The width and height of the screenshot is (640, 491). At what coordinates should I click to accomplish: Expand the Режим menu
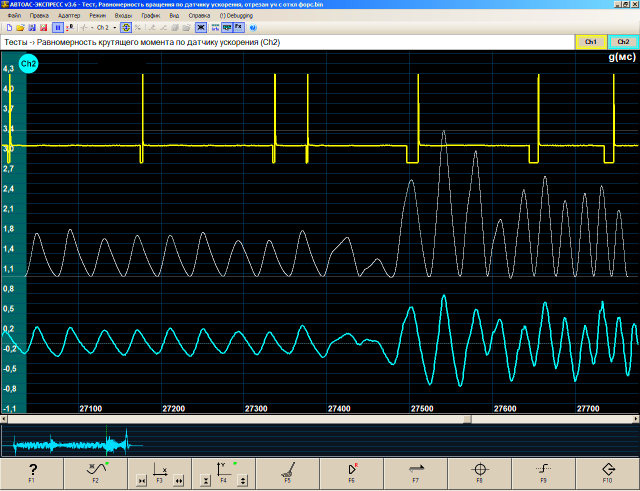pyautogui.click(x=98, y=16)
